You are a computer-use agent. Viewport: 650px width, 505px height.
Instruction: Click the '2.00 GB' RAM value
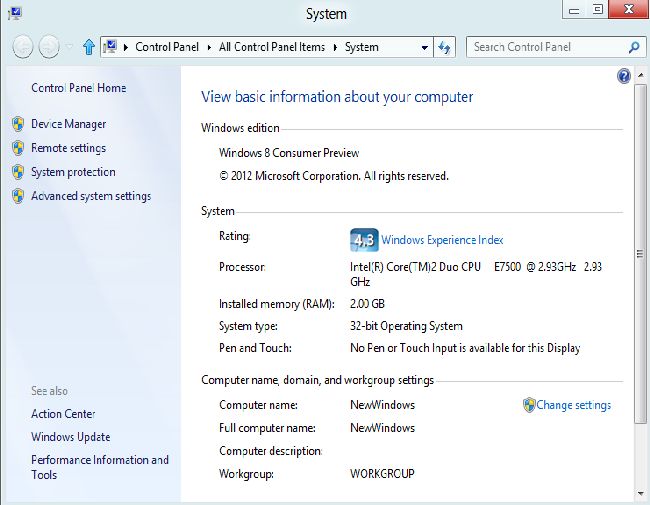click(x=367, y=304)
